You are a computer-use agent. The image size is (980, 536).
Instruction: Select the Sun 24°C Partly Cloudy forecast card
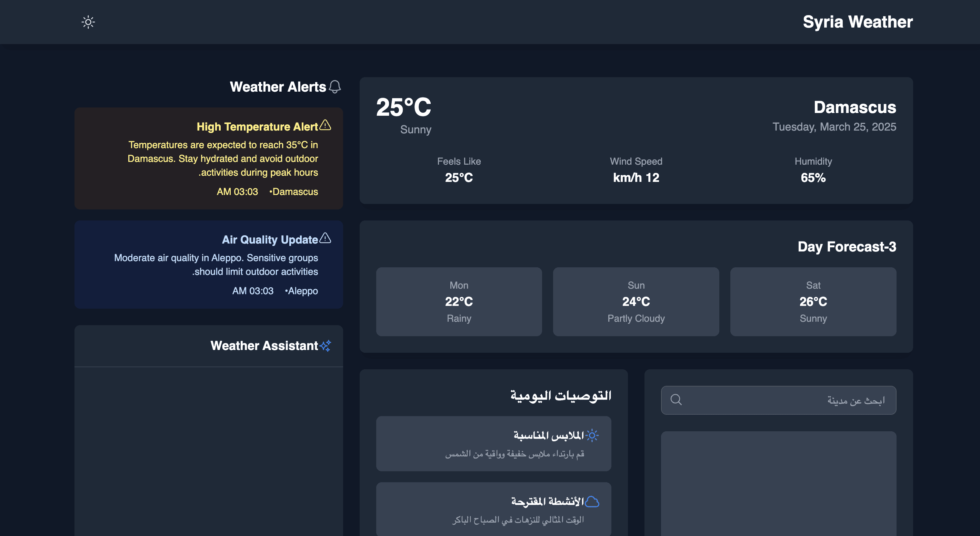pos(636,301)
